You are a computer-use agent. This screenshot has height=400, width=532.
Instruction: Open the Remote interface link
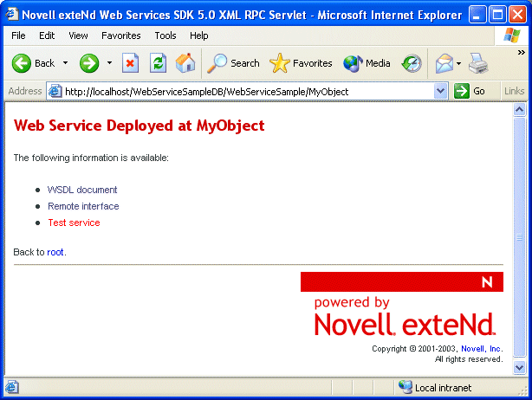pos(83,206)
